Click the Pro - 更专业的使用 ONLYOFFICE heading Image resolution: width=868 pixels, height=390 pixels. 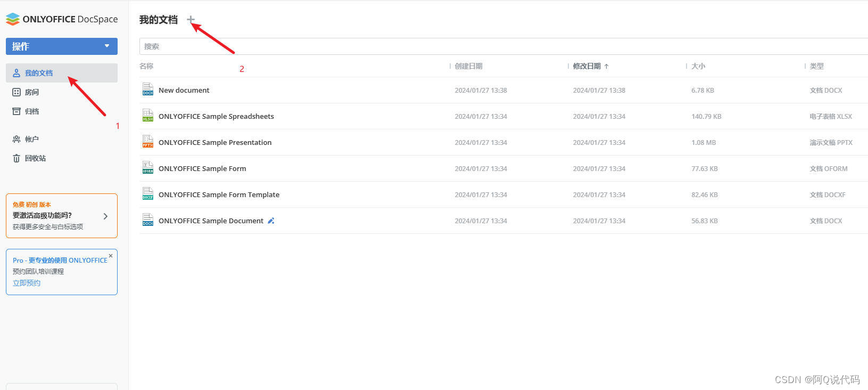60,260
